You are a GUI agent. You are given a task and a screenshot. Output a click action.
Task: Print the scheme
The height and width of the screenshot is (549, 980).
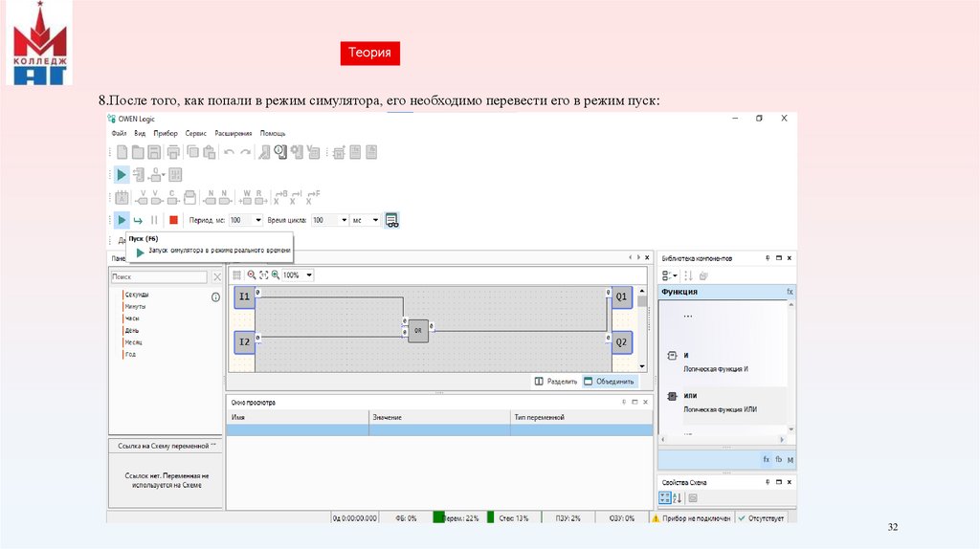pyautogui.click(x=174, y=152)
